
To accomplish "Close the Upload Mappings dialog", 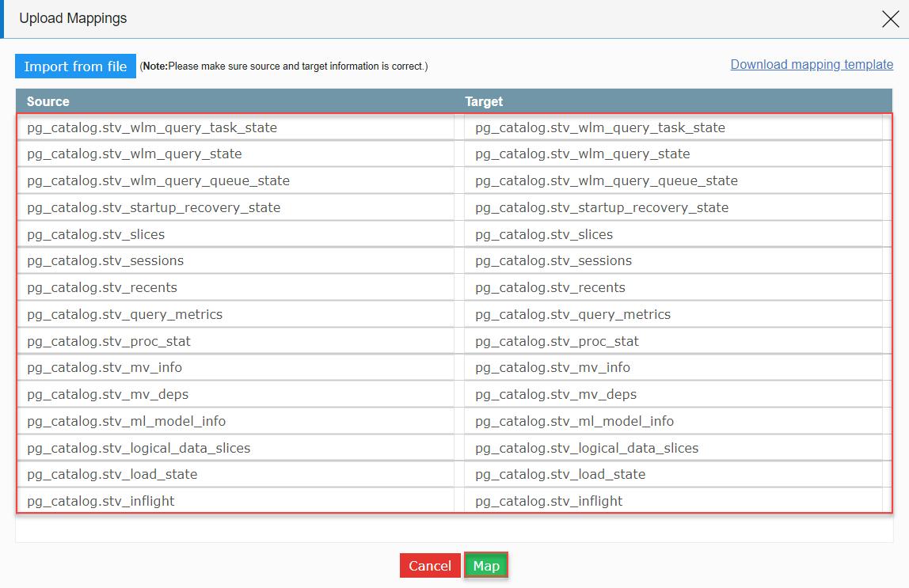I will point(891,20).
